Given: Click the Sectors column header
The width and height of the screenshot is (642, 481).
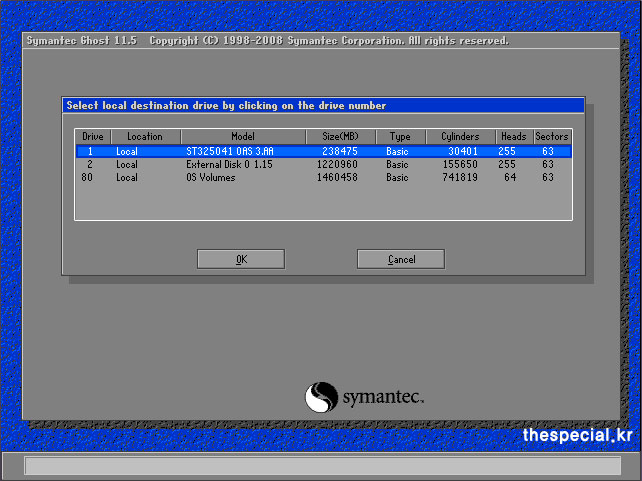Looking at the screenshot, I should pyautogui.click(x=552, y=137).
